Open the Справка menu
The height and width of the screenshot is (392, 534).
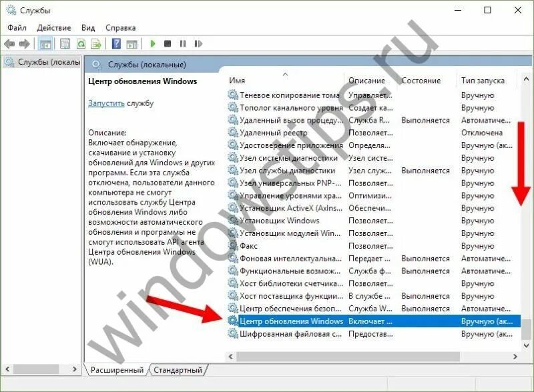pos(121,27)
